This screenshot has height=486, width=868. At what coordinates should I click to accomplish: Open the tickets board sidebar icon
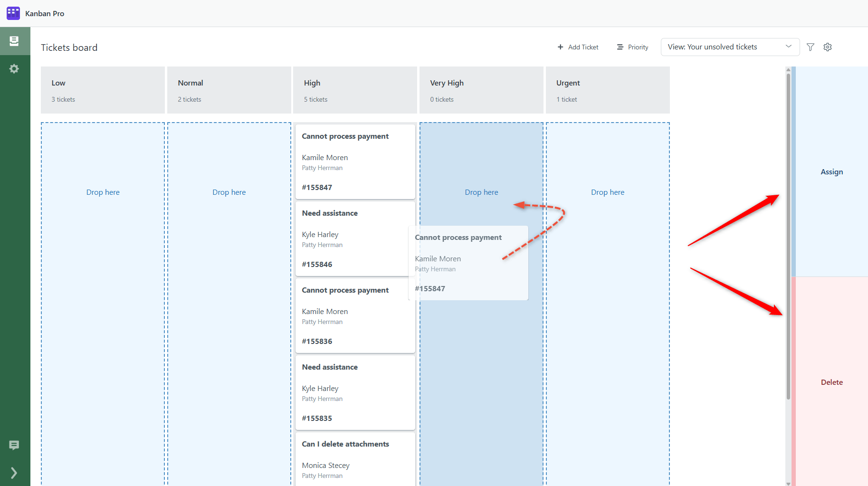click(14, 41)
